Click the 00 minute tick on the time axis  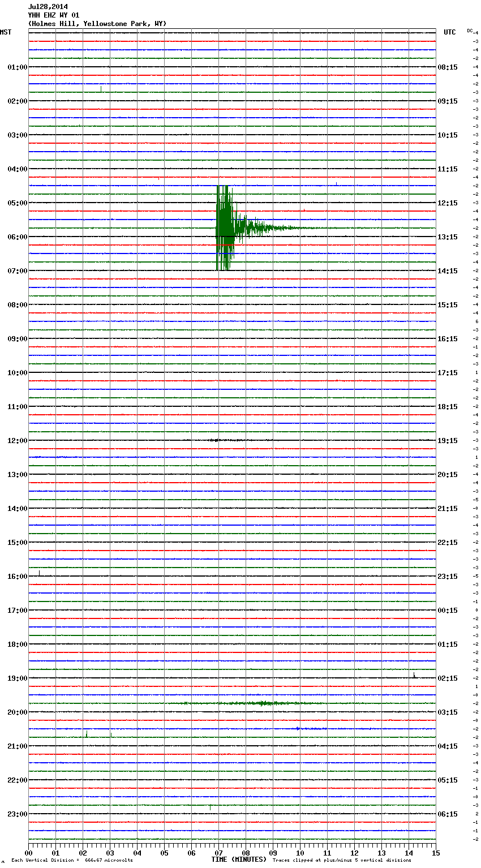[28, 853]
